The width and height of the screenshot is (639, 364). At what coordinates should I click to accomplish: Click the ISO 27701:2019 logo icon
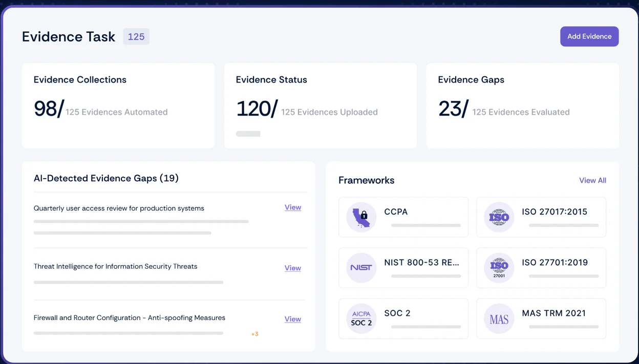pyautogui.click(x=499, y=268)
